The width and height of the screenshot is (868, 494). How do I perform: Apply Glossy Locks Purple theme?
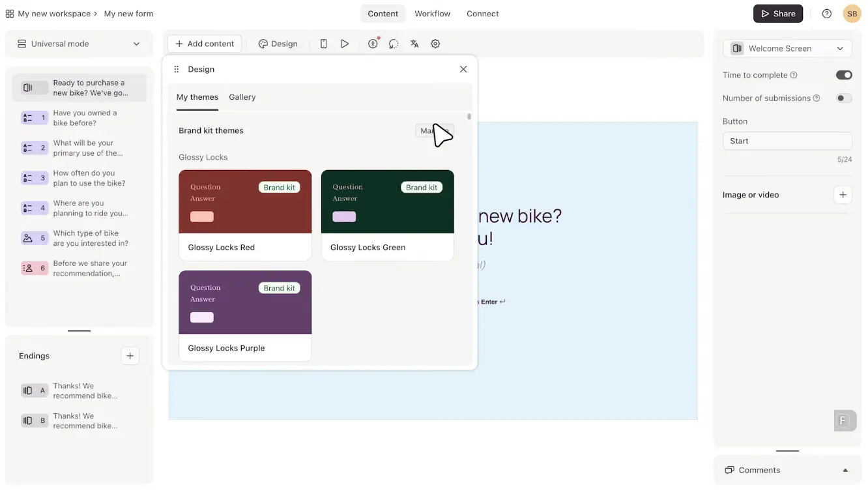coord(245,316)
